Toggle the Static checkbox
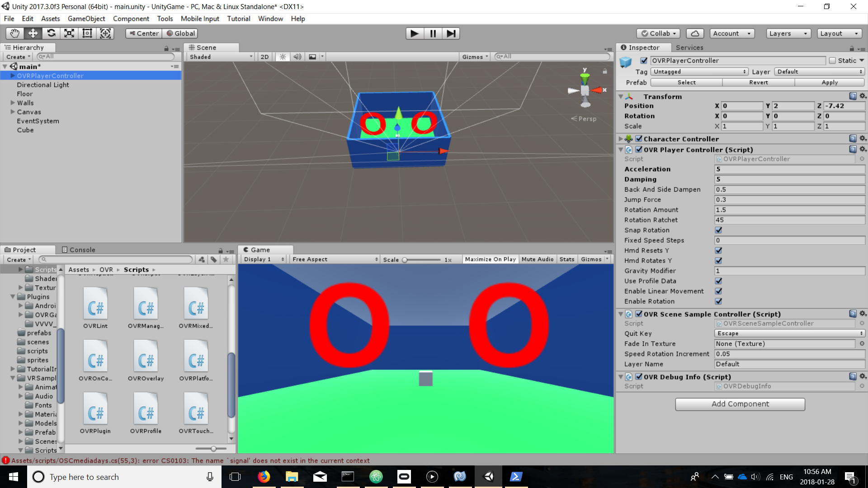The width and height of the screenshot is (868, 488). click(x=832, y=61)
